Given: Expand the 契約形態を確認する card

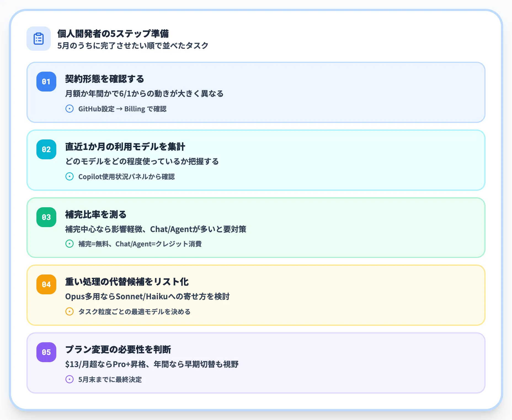Looking at the screenshot, I should [x=255, y=92].
